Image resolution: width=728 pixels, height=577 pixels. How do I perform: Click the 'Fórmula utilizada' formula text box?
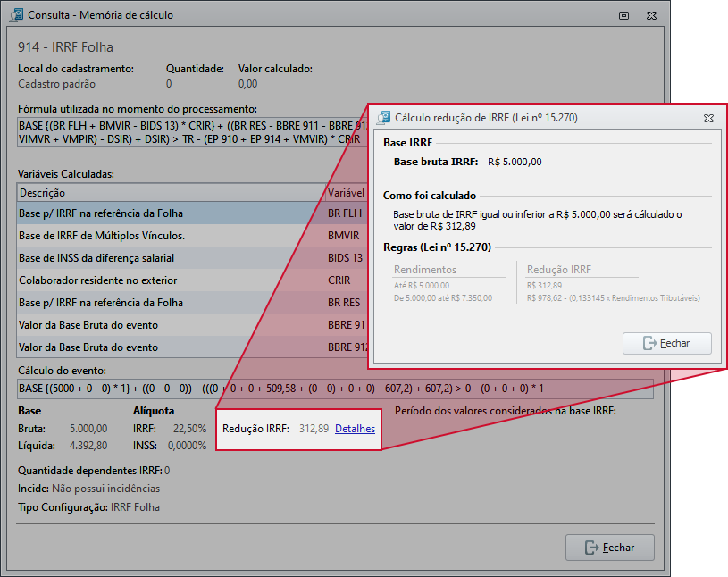click(192, 132)
